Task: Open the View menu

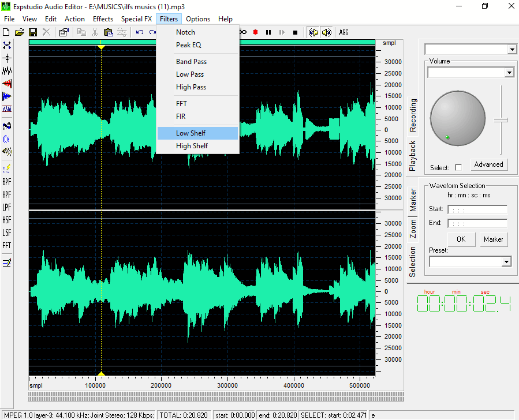Action: (30, 19)
